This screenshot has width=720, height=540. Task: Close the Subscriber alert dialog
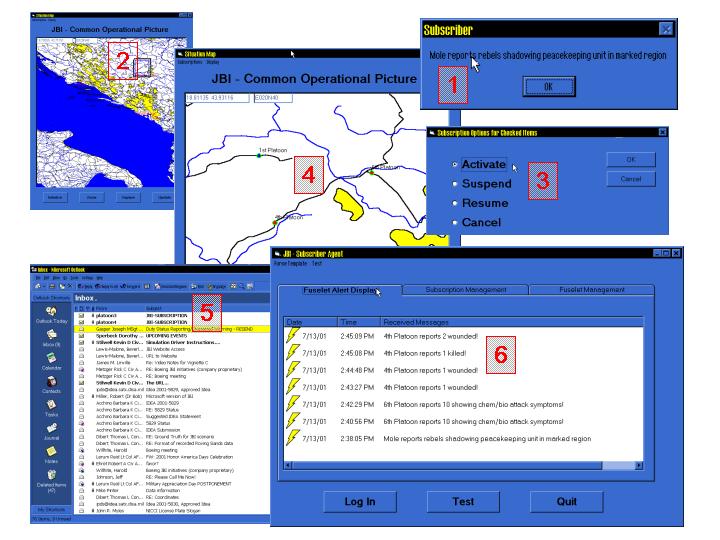tap(666, 29)
